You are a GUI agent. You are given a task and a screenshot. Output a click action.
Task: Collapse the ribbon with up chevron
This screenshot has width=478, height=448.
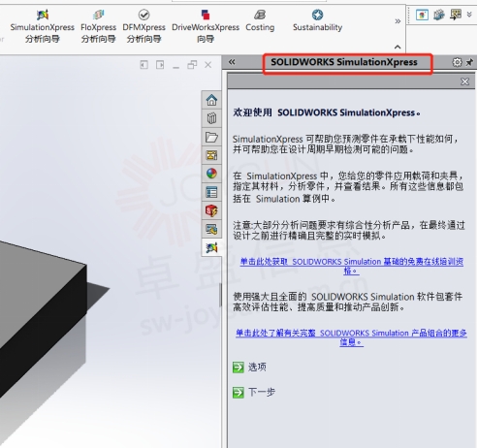point(398,47)
